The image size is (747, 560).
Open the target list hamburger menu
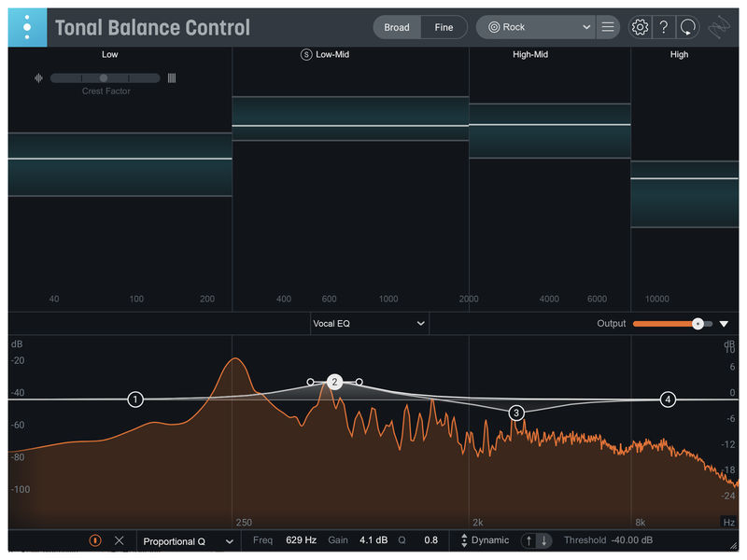pos(608,27)
